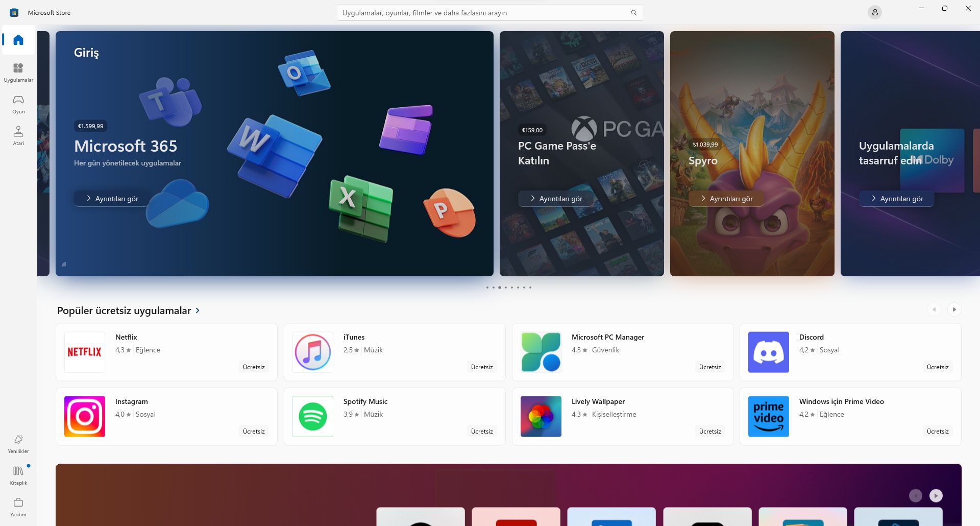980x526 pixels.
Task: View details of PC Game Pass
Action: click(x=555, y=199)
